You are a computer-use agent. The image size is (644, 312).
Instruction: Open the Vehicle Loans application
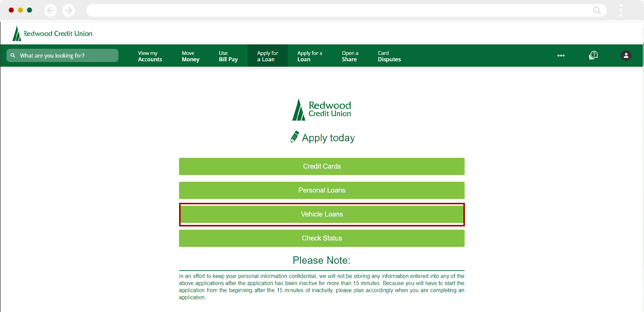click(x=321, y=214)
